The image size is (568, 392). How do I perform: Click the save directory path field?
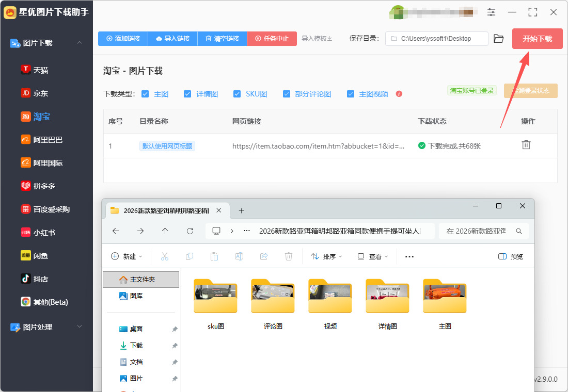click(436, 38)
